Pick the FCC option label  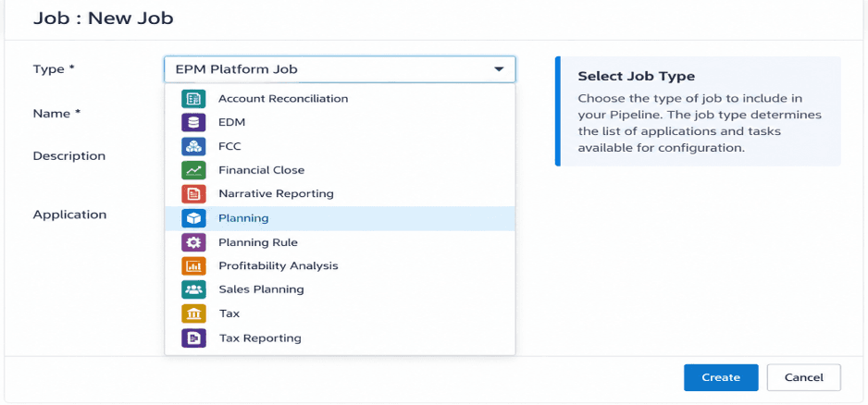(229, 147)
